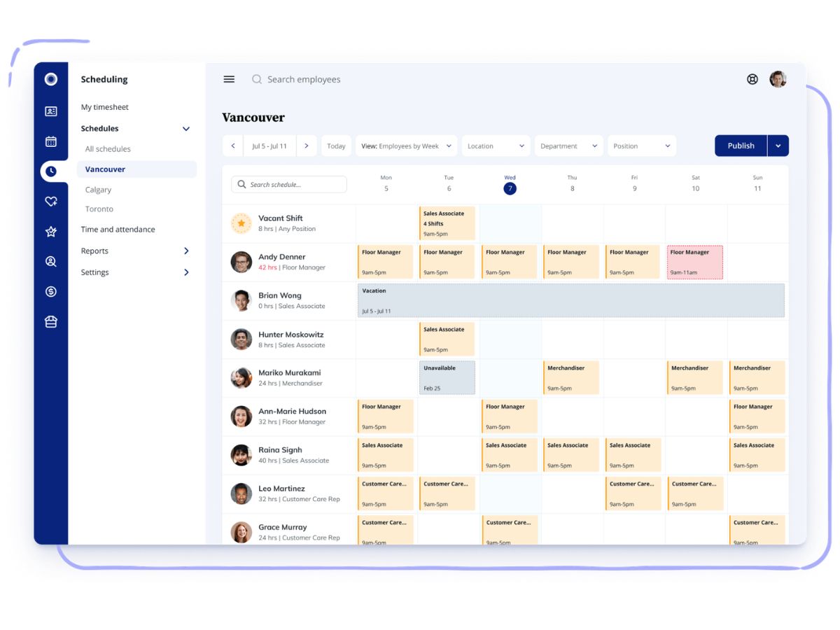Open the person search recruiting icon
The height and width of the screenshot is (630, 840).
click(x=51, y=262)
